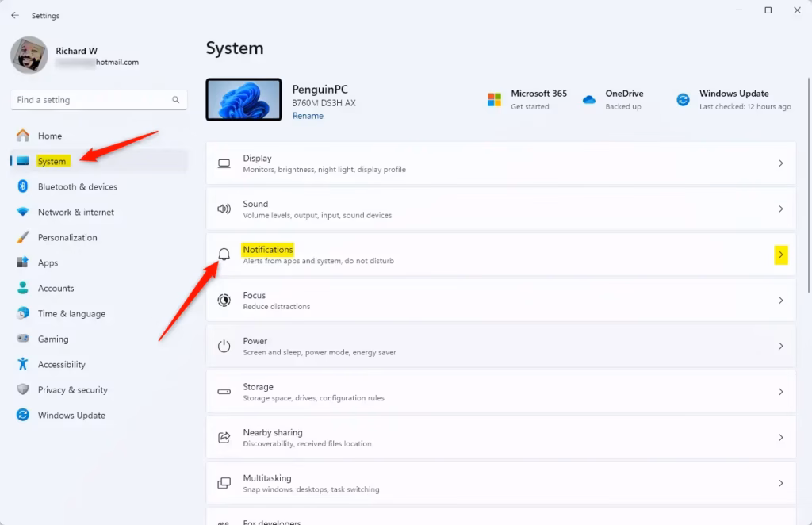Click "Volume levels, output, input, sound devices"
Image resolution: width=812 pixels, height=525 pixels.
coord(317,216)
